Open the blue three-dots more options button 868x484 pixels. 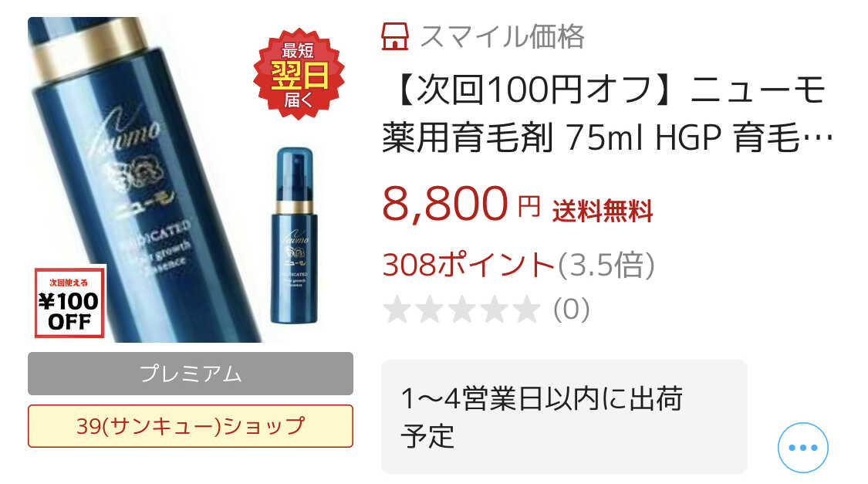(802, 448)
